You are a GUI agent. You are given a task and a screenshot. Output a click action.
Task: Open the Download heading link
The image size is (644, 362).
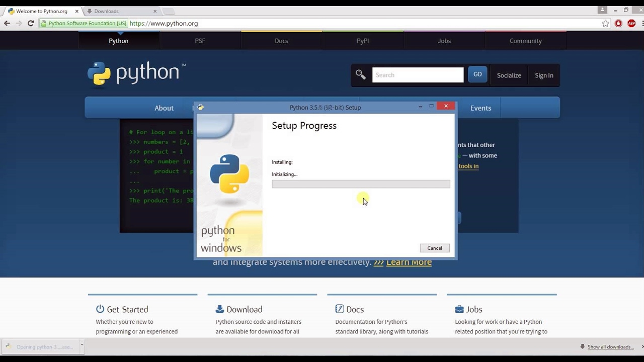point(244,309)
